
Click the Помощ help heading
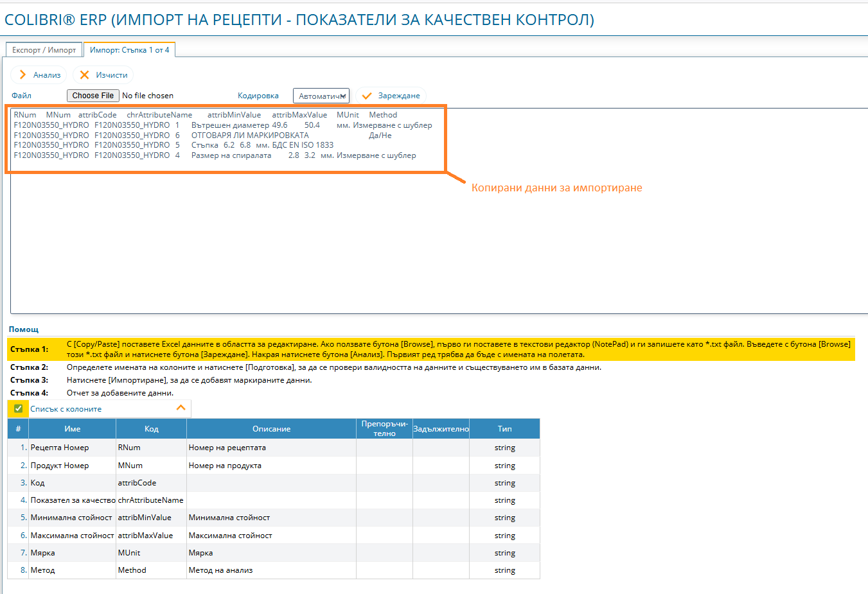[x=24, y=329]
